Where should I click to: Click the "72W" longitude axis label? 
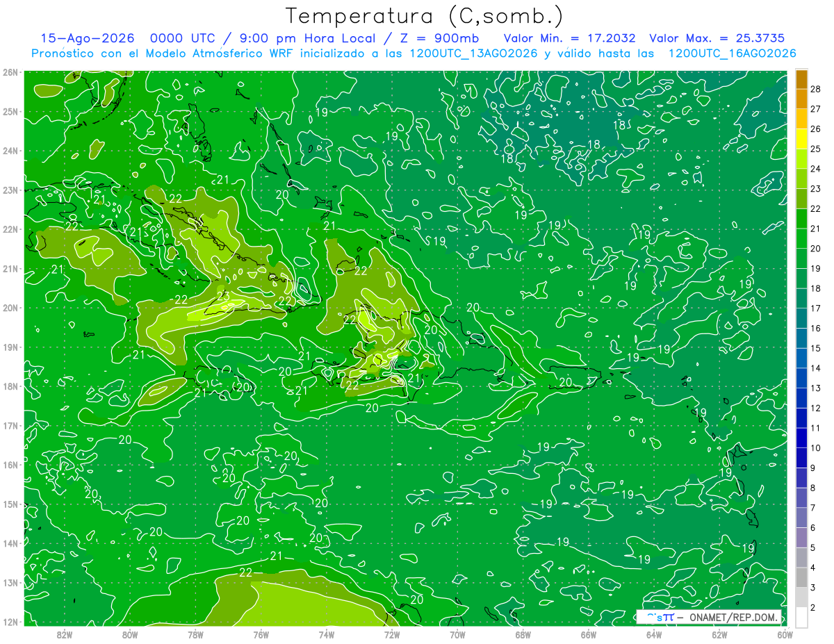click(392, 634)
